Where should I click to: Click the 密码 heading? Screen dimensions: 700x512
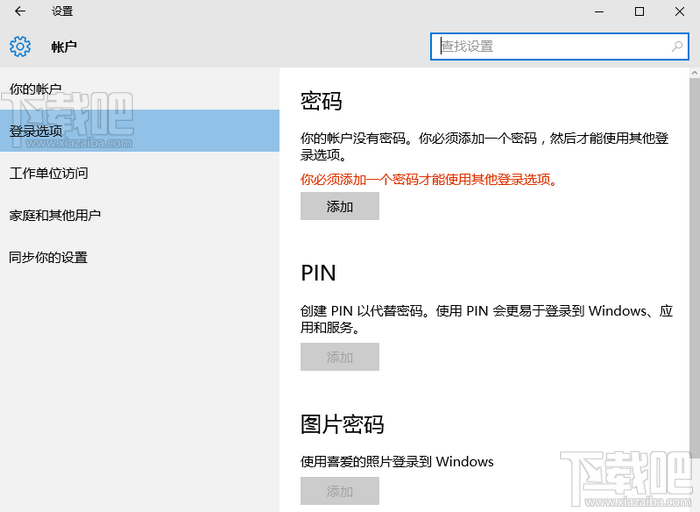pyautogui.click(x=321, y=101)
